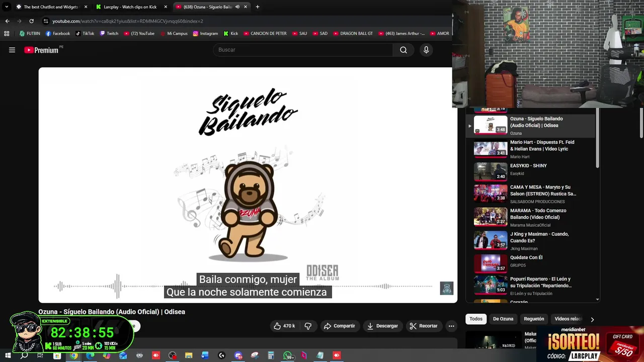Start voice search with microphone icon
The image size is (644, 362).
click(426, 50)
